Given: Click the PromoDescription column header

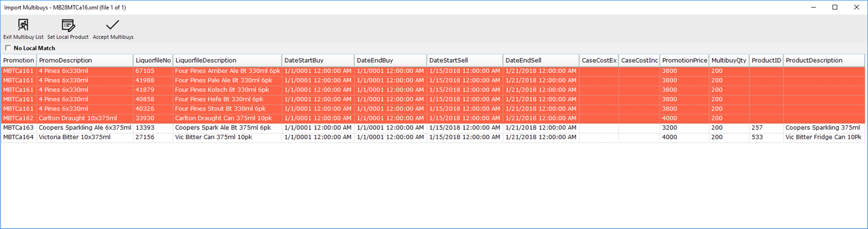Looking at the screenshot, I should pos(85,60).
